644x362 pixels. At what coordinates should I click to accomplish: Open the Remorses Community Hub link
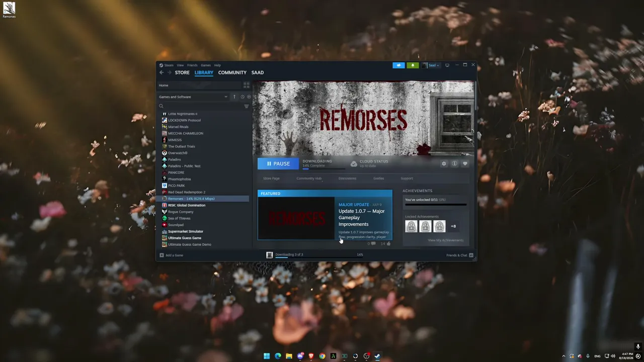(309, 178)
